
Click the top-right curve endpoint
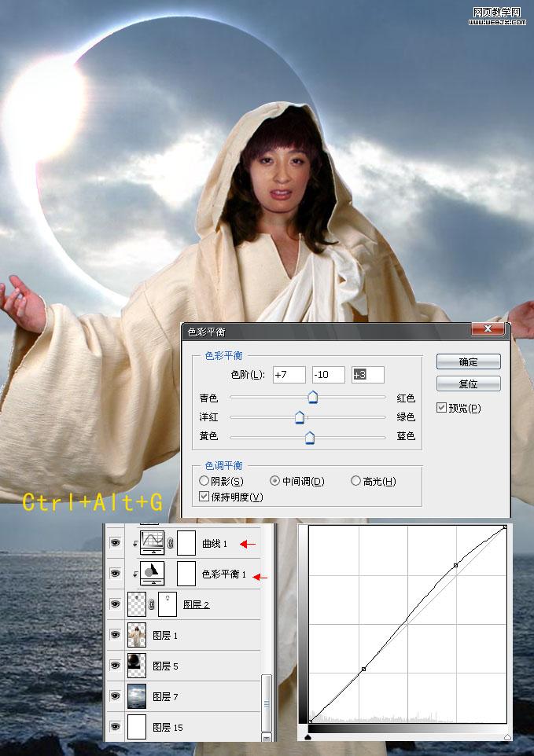point(505,527)
